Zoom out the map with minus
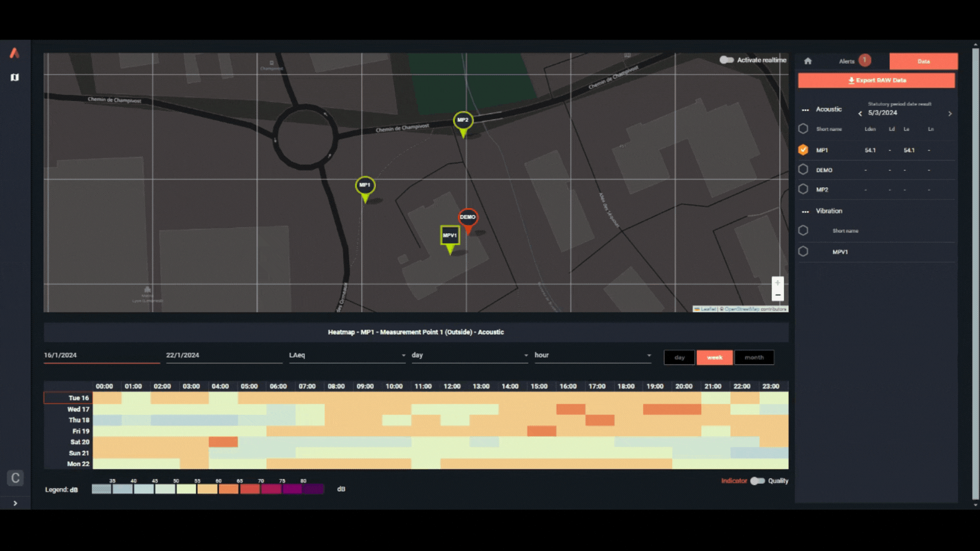This screenshot has height=551, width=980. point(777,295)
